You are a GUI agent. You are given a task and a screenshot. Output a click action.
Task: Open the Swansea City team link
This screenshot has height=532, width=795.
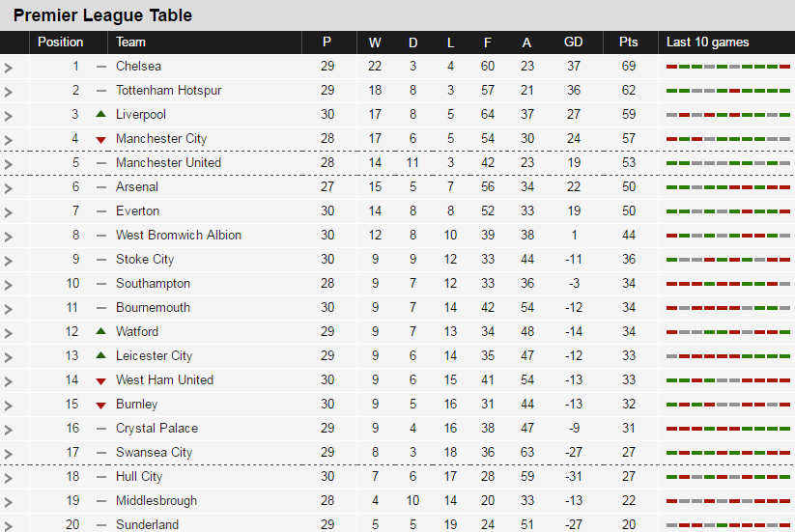click(154, 452)
